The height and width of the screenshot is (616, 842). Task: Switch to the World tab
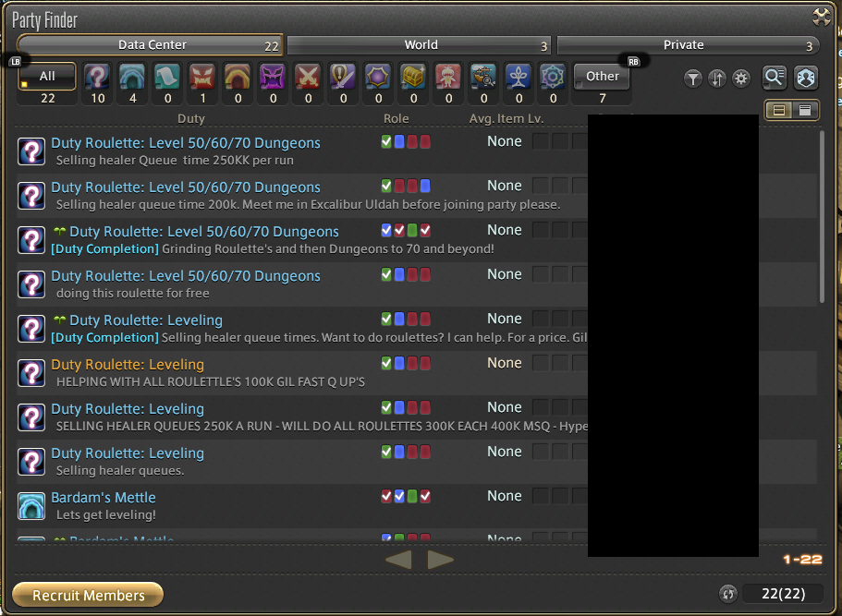(421, 44)
